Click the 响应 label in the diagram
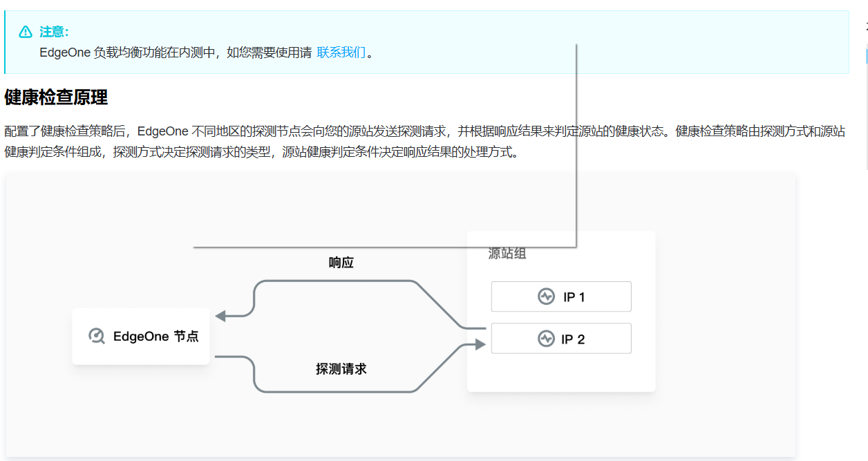 pyautogui.click(x=341, y=263)
